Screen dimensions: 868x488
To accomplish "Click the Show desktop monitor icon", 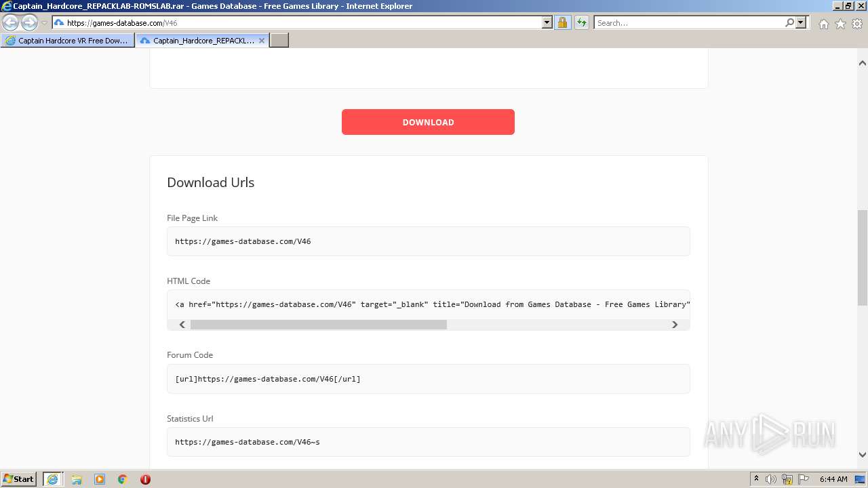I will [860, 479].
